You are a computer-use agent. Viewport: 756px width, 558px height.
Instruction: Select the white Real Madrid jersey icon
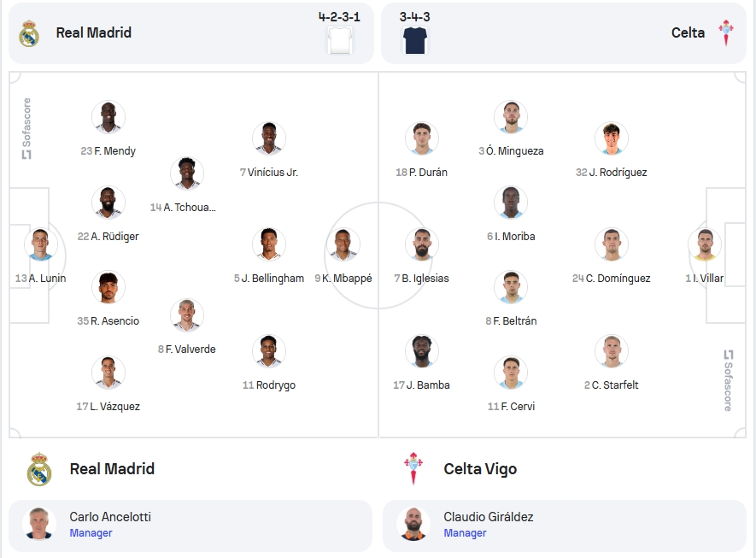[340, 40]
